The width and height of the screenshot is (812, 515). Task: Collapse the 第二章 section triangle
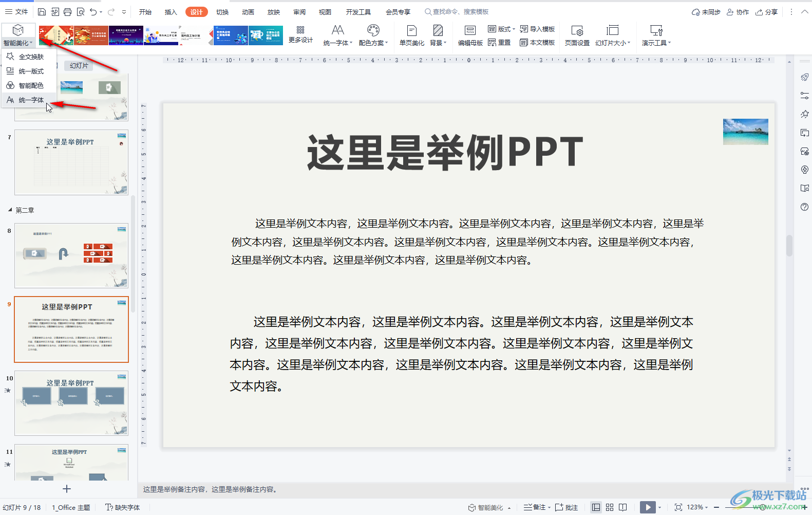tap(10, 210)
